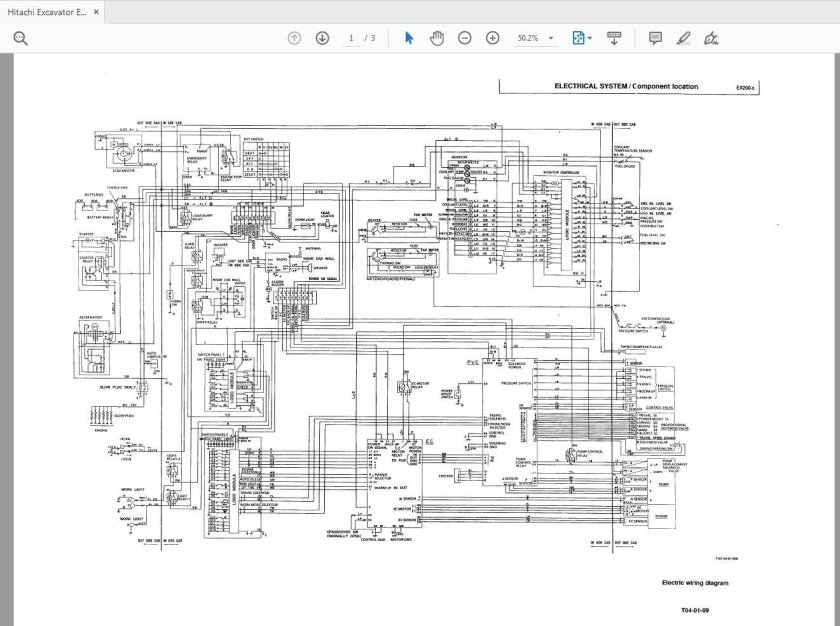This screenshot has height=626, width=840.
Task: Toggle the selection arrow tool
Action: pos(409,40)
